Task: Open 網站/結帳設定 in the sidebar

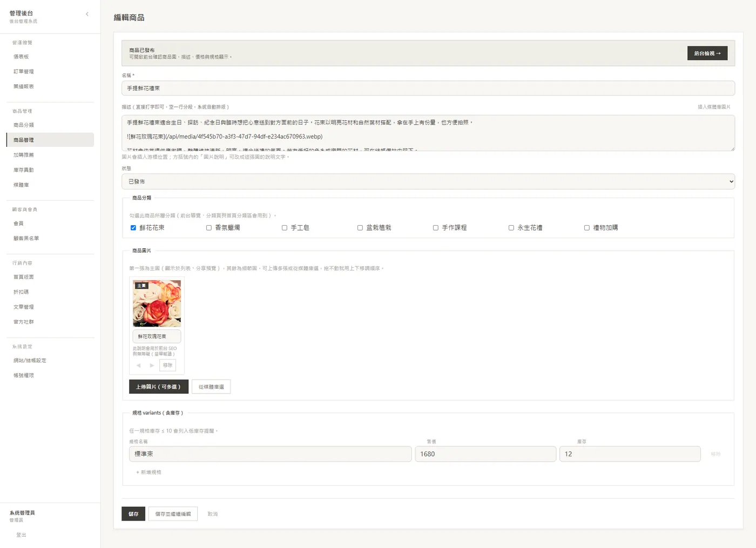Action: 50,360
